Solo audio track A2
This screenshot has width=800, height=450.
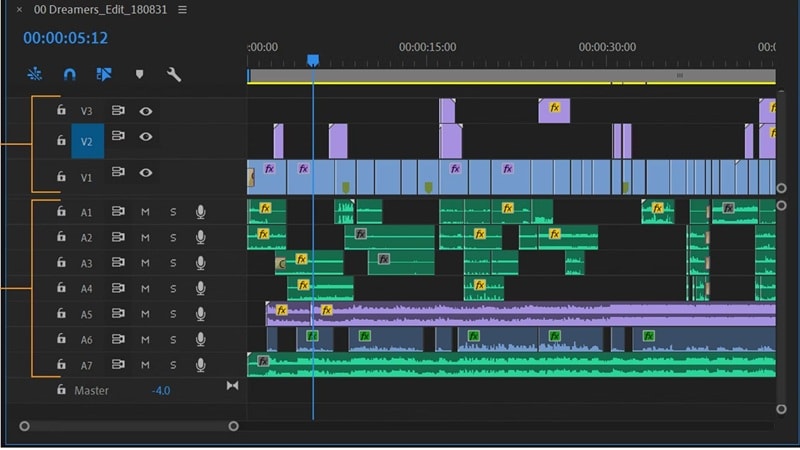tap(173, 238)
